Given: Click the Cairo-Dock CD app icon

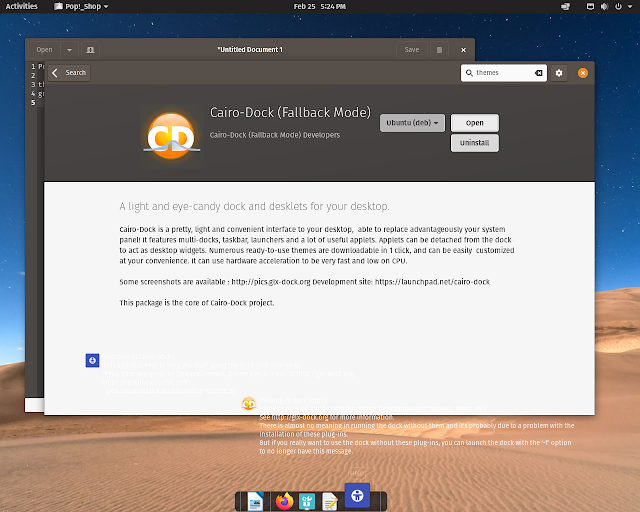Looking at the screenshot, I should coord(171,136).
